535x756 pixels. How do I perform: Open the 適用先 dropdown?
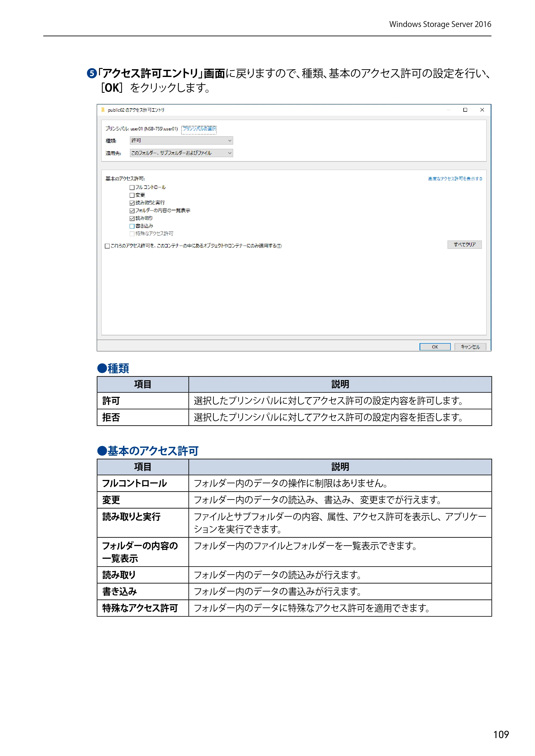(181, 153)
